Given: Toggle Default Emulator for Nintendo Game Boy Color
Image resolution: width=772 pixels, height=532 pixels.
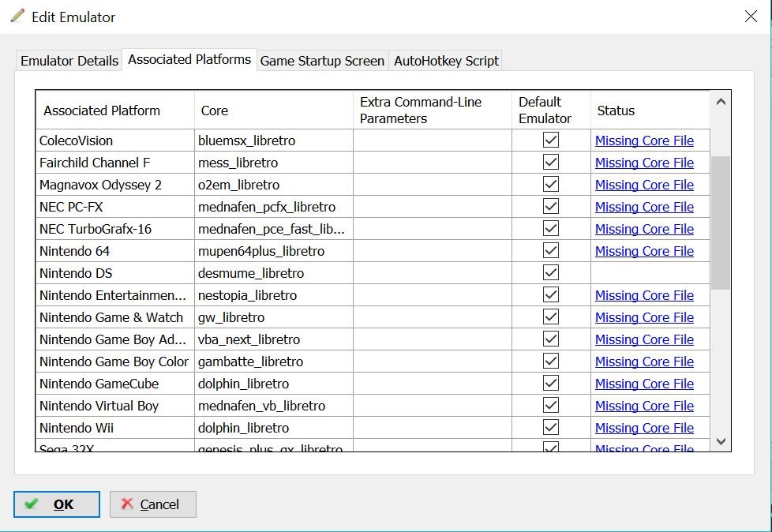Looking at the screenshot, I should 551,361.
